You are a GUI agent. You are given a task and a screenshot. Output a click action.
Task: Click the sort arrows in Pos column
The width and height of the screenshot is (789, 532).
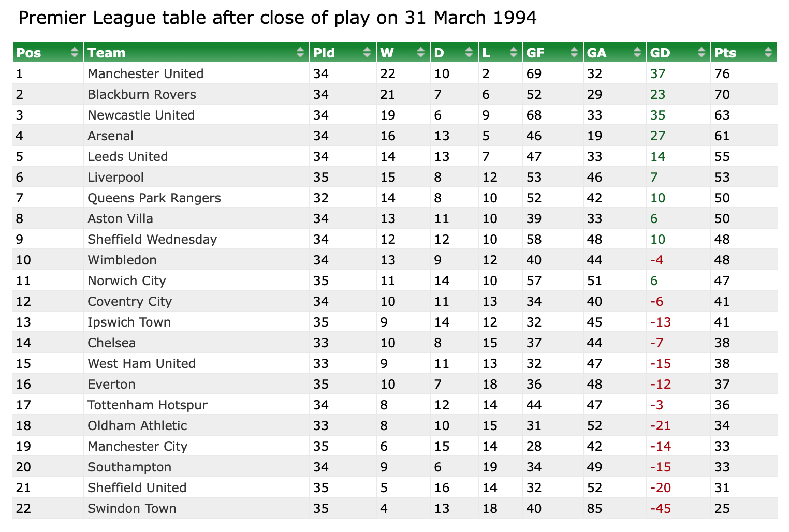75,52
